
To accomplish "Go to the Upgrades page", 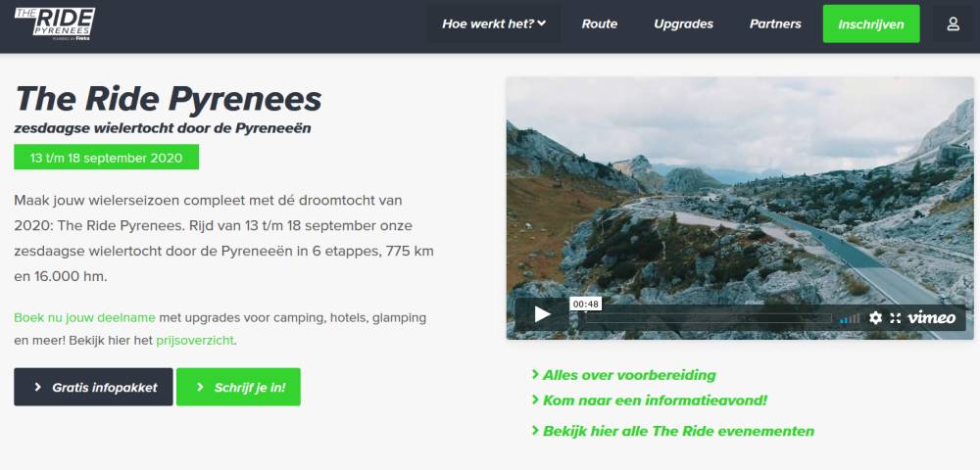I will coord(683,24).
